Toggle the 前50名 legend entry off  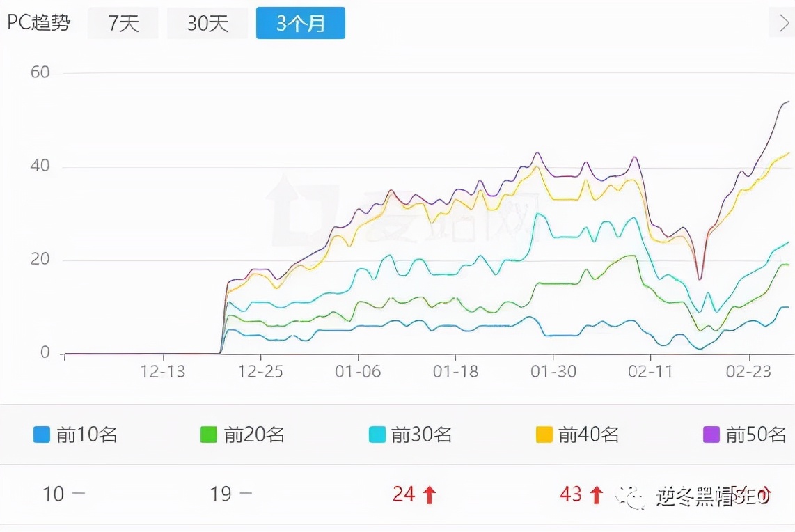750,435
